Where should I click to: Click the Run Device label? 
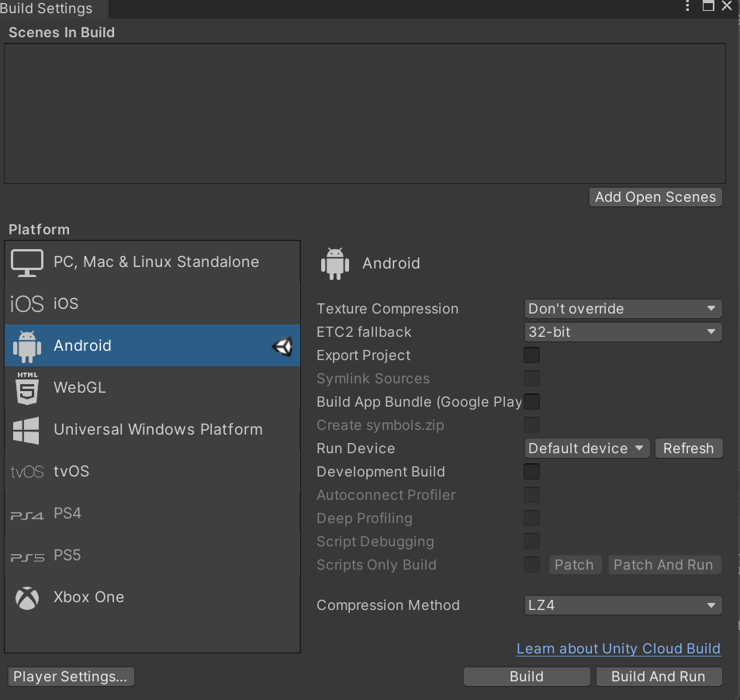pos(356,449)
